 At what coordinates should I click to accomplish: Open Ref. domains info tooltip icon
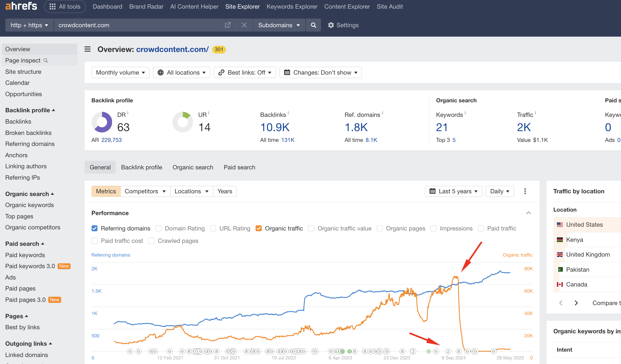point(382,113)
